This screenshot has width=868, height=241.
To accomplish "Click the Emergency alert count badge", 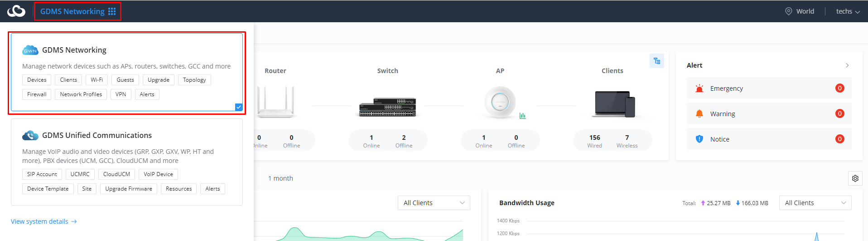I will 839,88.
